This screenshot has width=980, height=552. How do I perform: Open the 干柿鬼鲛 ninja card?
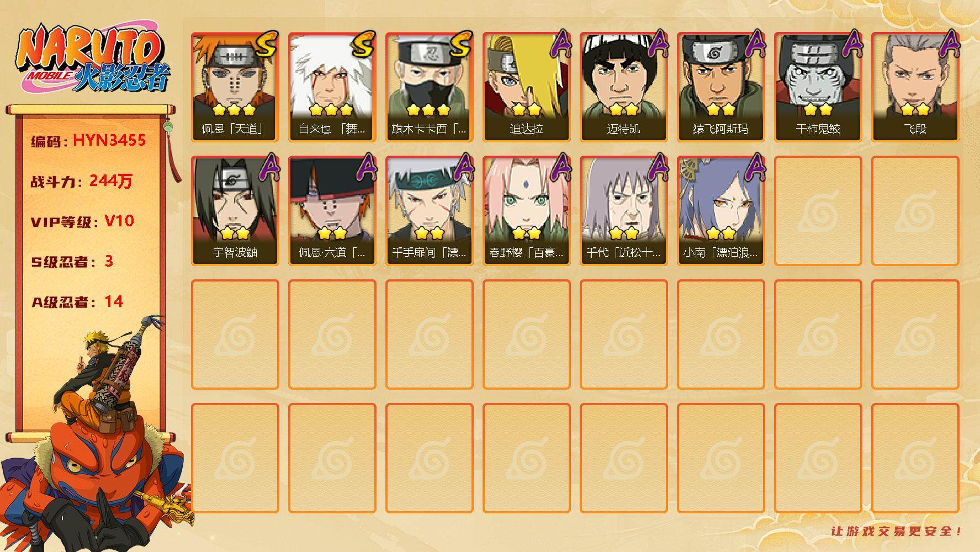point(818,87)
